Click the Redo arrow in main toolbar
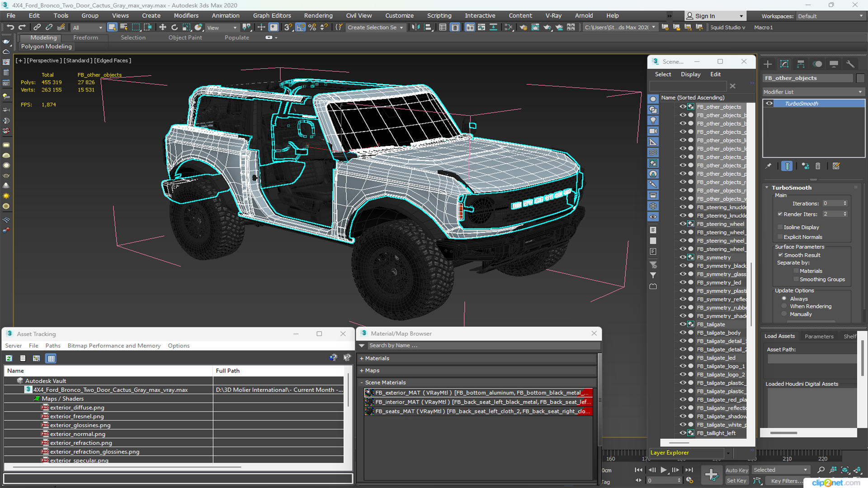The image size is (868, 488). 22,28
